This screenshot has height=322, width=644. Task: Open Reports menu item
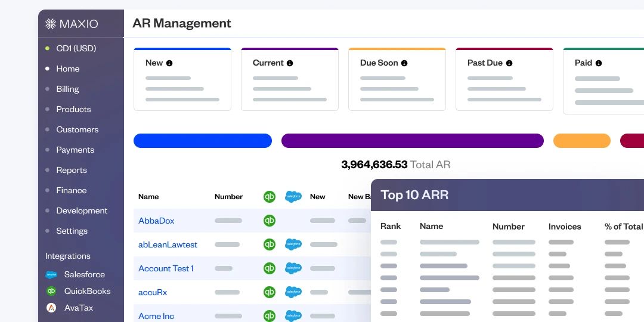pyautogui.click(x=72, y=170)
